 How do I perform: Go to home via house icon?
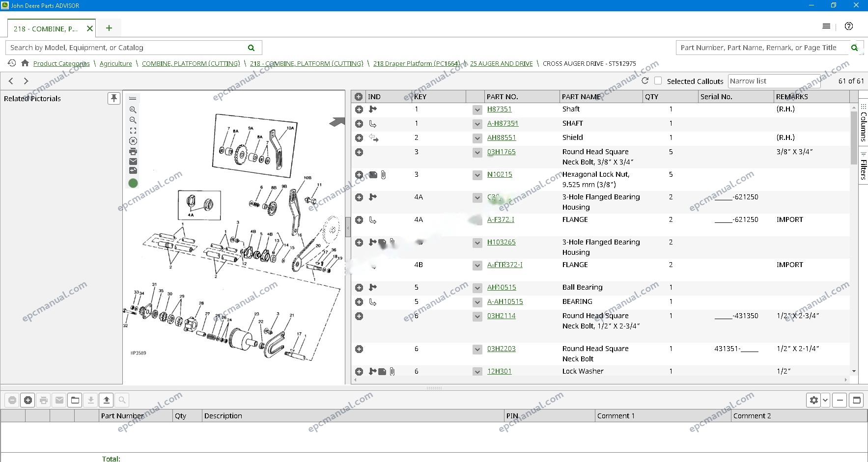(x=25, y=63)
